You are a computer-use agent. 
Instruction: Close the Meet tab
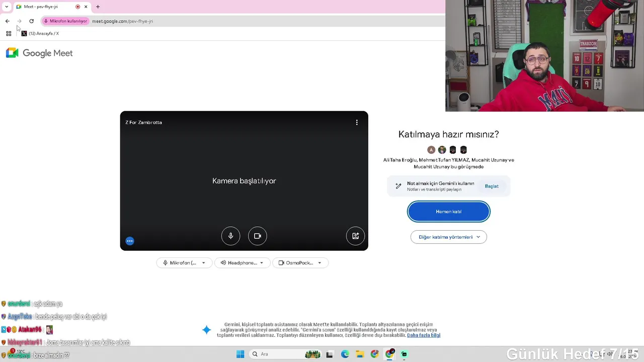coord(86,7)
